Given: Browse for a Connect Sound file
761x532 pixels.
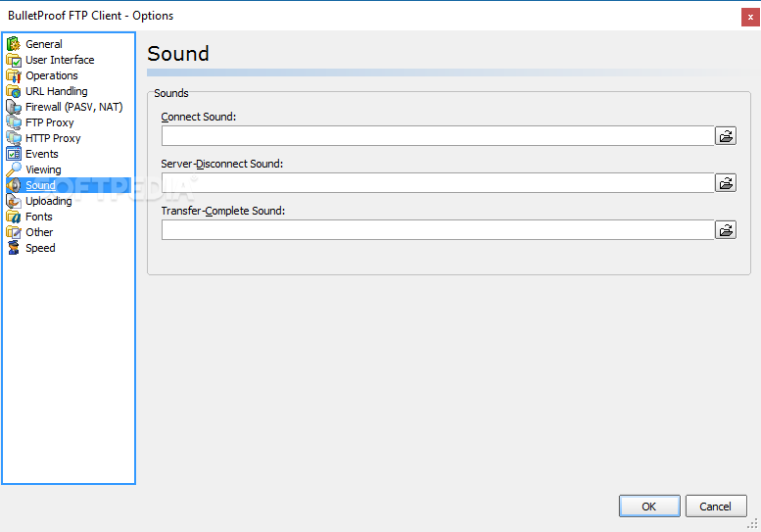Looking at the screenshot, I should (726, 136).
